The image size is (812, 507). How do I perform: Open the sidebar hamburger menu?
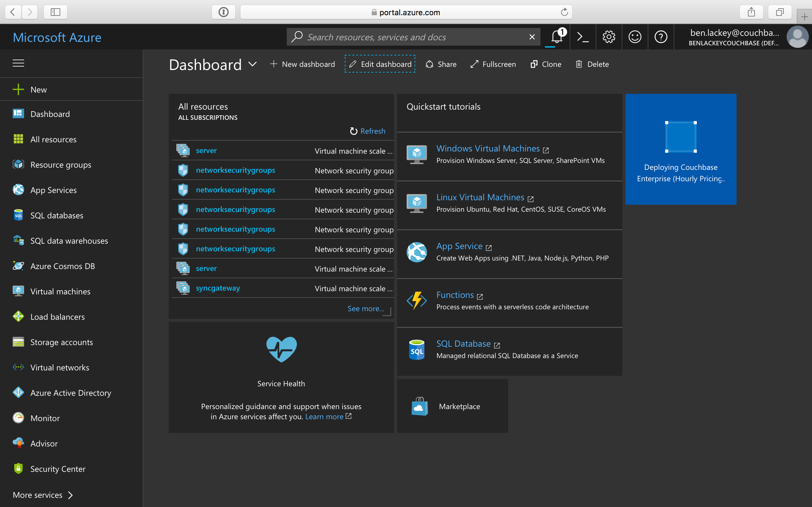pyautogui.click(x=18, y=63)
